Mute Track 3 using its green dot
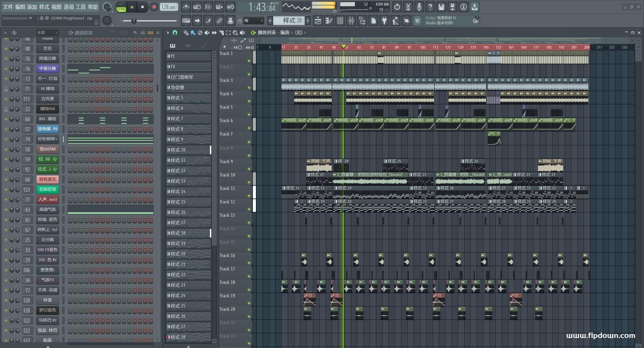 pos(249,88)
